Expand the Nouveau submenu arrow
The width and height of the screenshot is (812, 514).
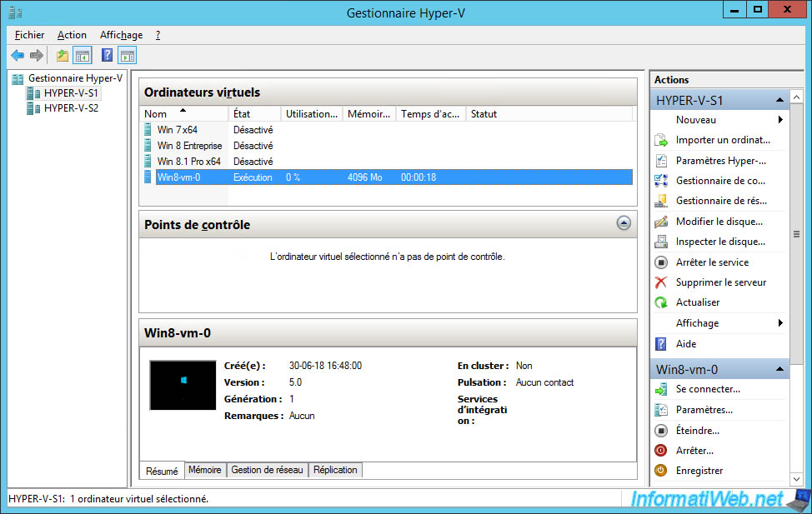tap(780, 120)
